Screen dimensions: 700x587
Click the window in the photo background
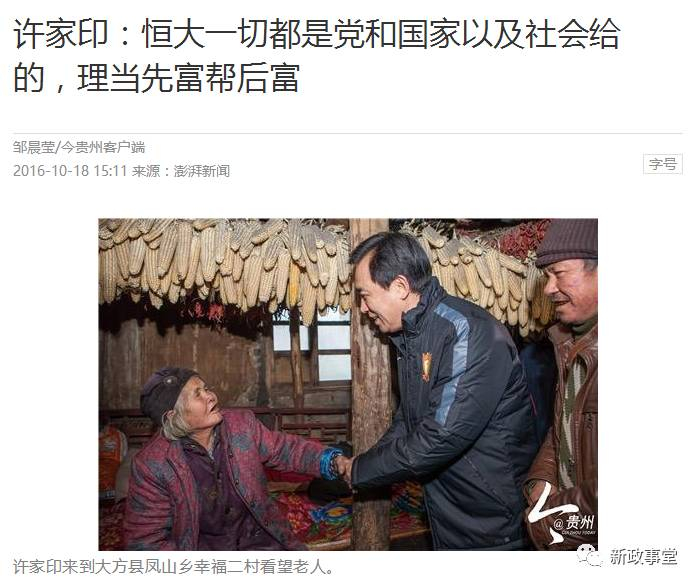click(312, 348)
